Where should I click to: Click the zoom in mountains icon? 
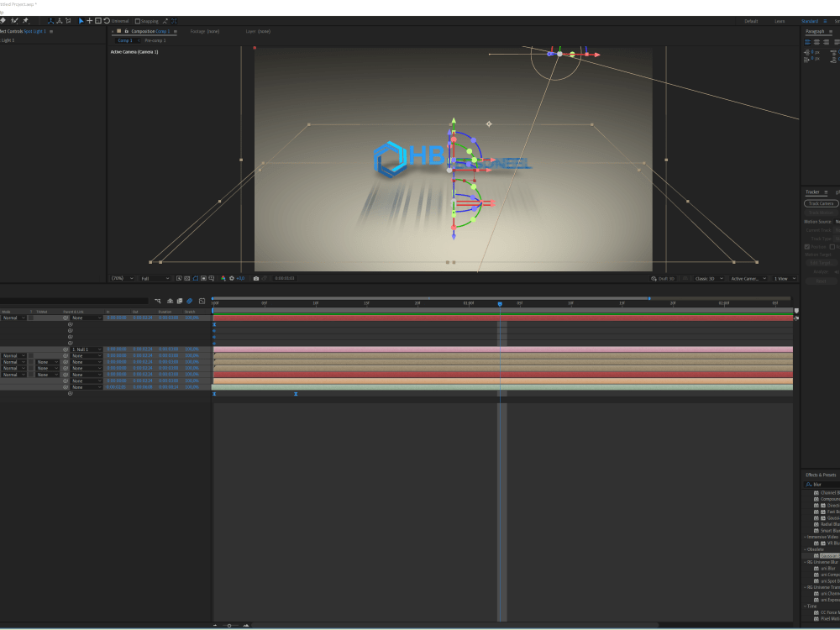click(246, 626)
